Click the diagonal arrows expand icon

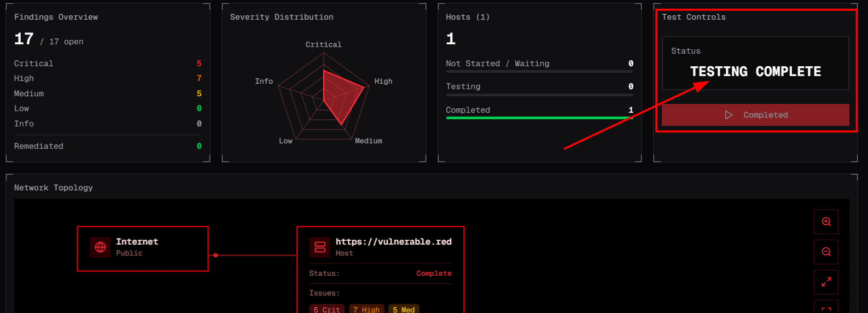[826, 282]
